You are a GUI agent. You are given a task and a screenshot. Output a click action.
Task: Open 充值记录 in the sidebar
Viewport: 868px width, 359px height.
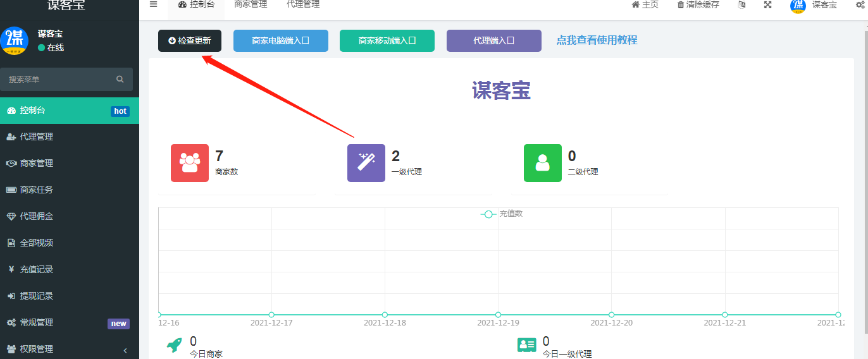pos(70,269)
